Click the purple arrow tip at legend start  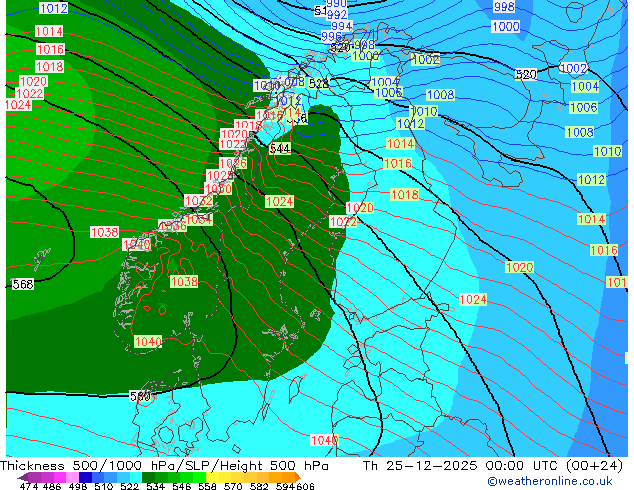click(22, 477)
